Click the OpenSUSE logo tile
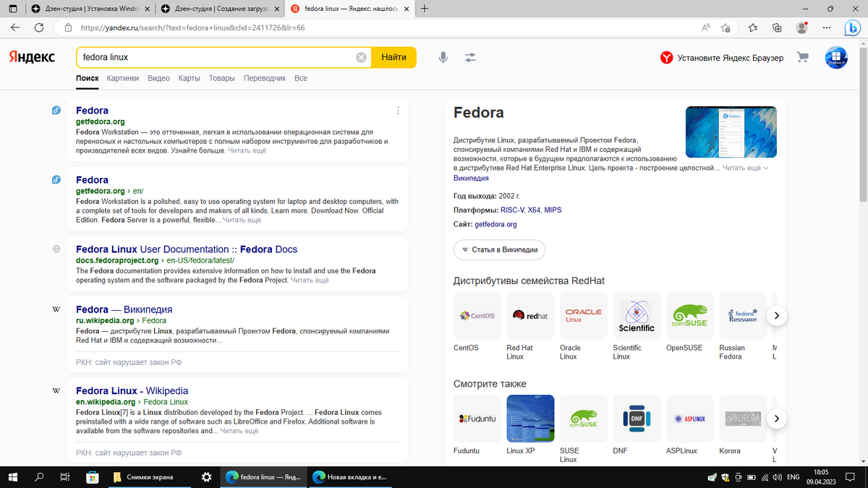The image size is (868, 488). (x=689, y=315)
